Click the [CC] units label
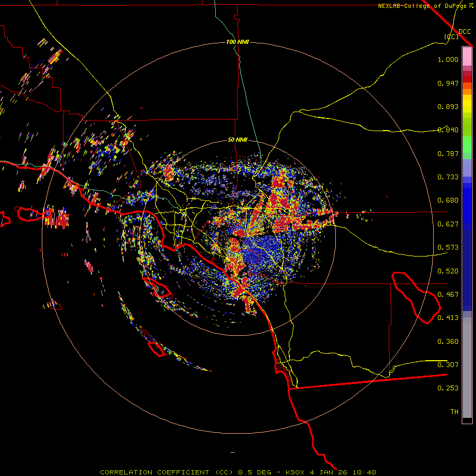This screenshot has width=476, height=476. [x=452, y=36]
